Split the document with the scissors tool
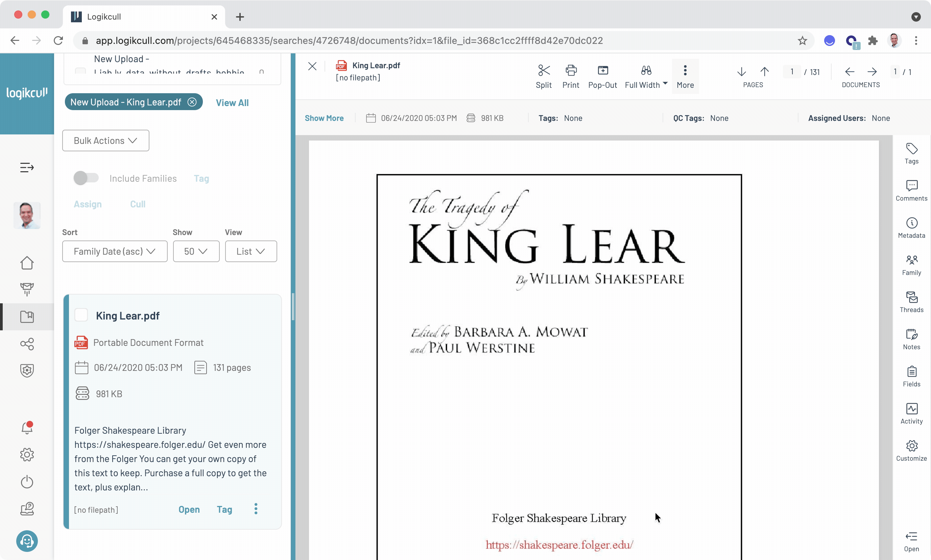Image resolution: width=931 pixels, height=560 pixels. pos(544,77)
